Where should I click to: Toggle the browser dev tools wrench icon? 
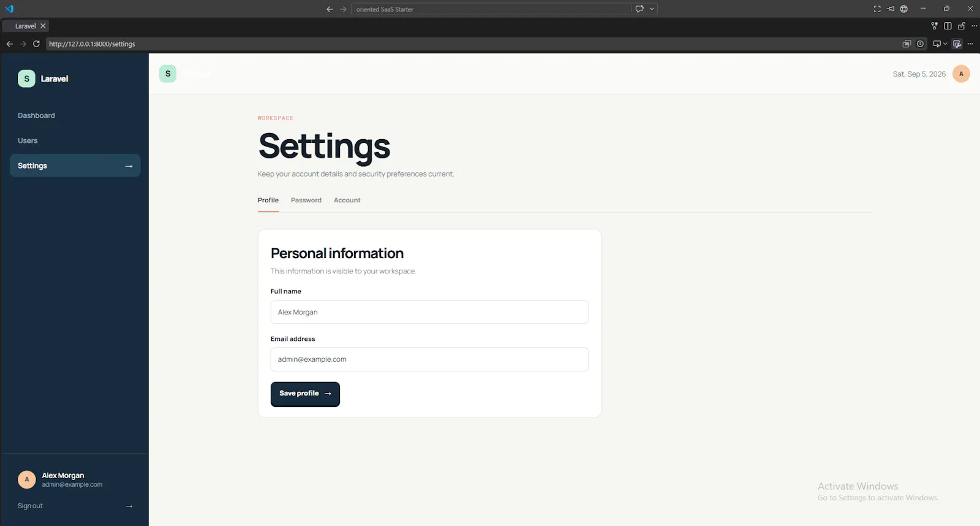(x=957, y=44)
